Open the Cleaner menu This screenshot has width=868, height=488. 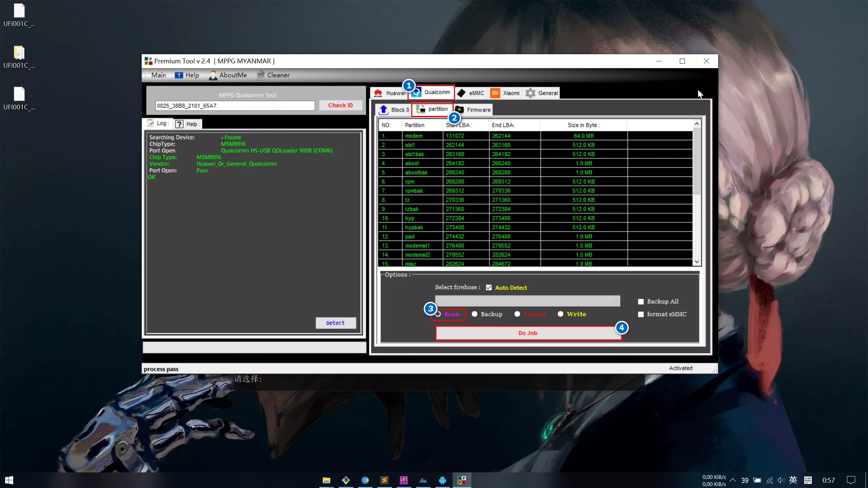tap(273, 75)
